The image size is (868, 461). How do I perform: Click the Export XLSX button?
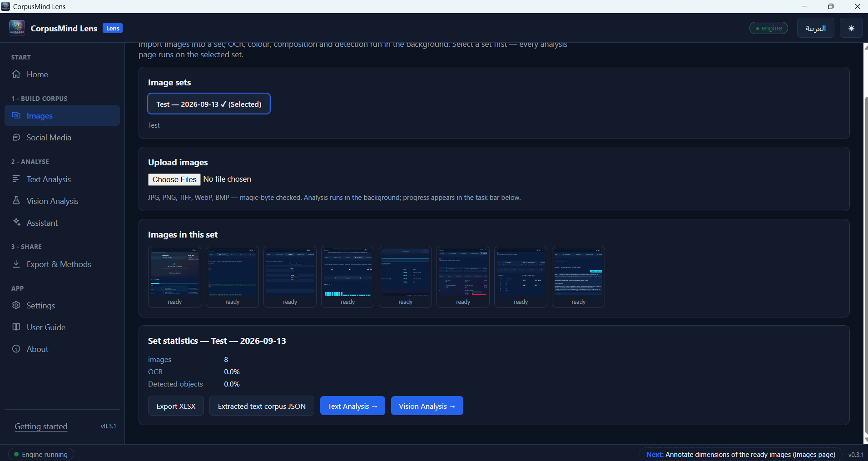point(176,406)
